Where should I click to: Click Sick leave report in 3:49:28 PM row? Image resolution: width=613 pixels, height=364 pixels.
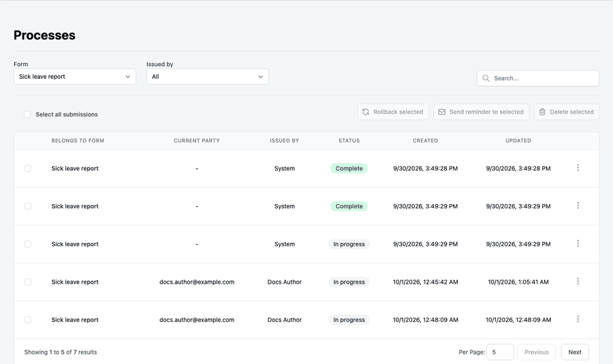(75, 168)
